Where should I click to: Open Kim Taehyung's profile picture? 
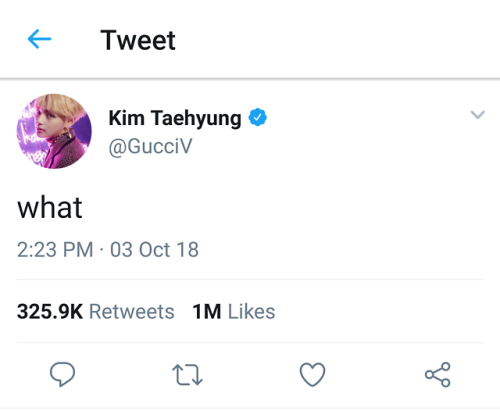click(54, 131)
